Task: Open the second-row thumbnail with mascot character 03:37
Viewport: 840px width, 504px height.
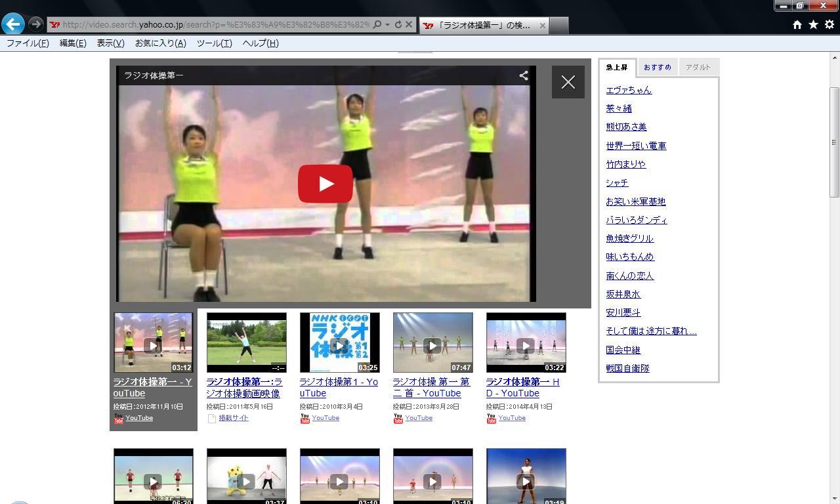Action: click(247, 476)
